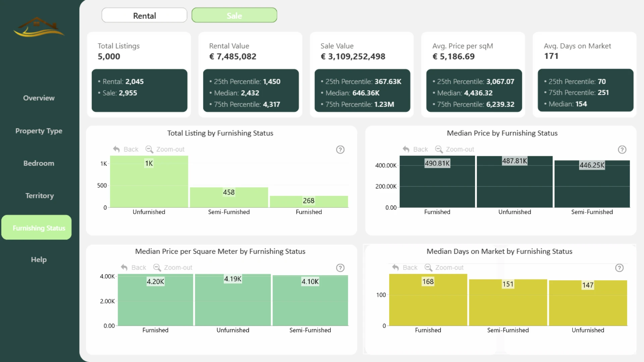
Task: Click help icon on Price per Square Meter chart
Action: pos(340,268)
